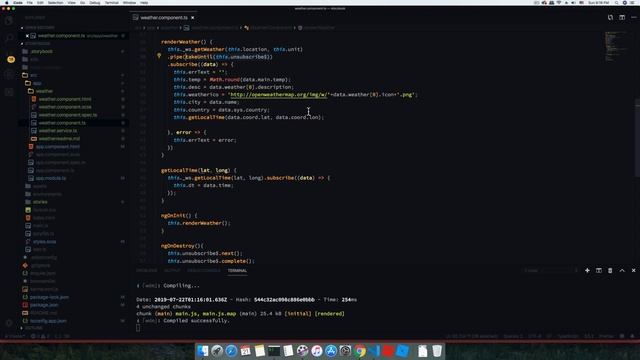The height and width of the screenshot is (360, 640).
Task: Close weather.component.ts in Open Editors list
Action: (27, 36)
